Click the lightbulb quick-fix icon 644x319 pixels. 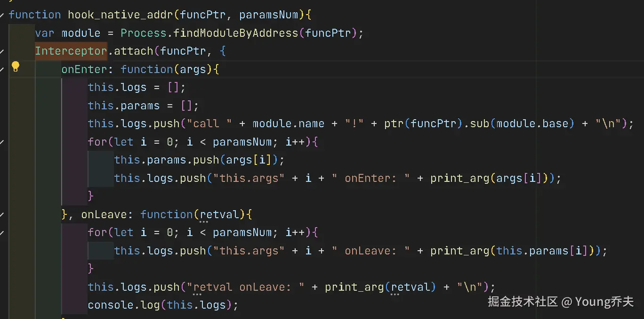pos(16,66)
